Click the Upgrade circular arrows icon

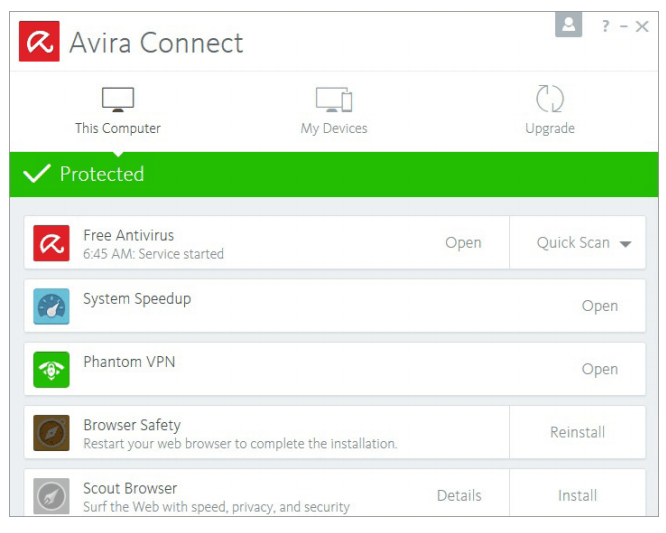click(x=550, y=99)
